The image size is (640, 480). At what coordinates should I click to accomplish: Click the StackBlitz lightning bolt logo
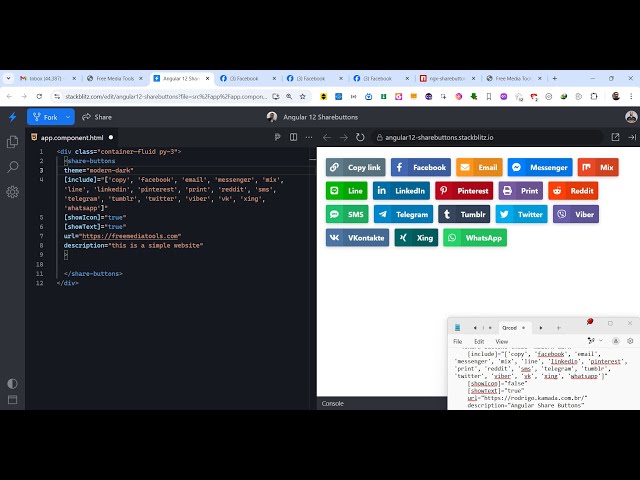click(x=12, y=117)
